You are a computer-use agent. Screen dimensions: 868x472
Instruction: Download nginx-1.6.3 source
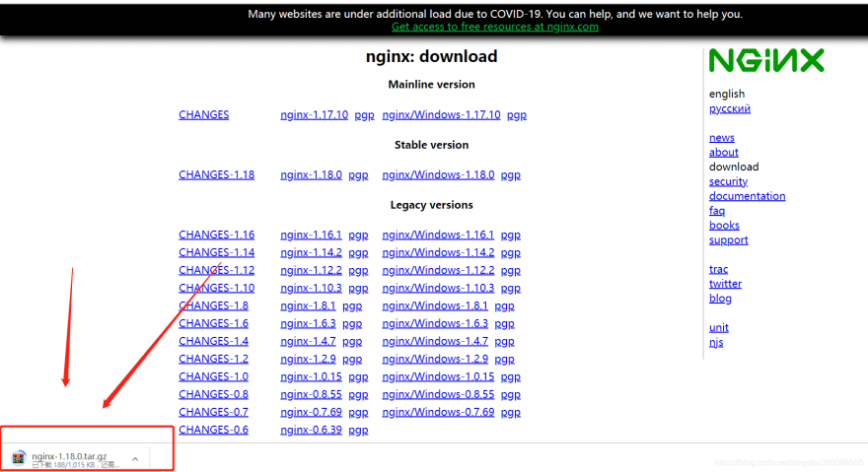click(x=308, y=323)
